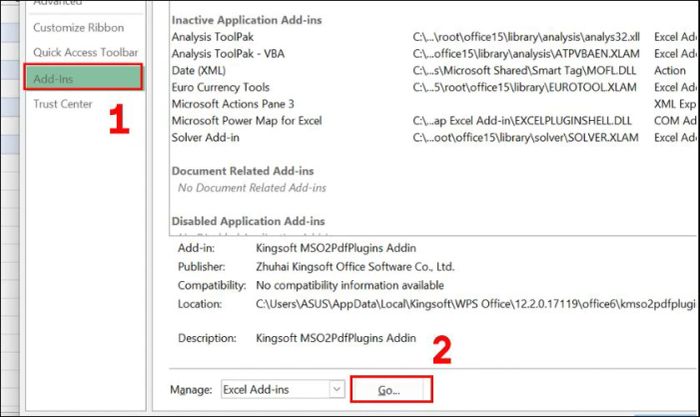
Task: Click Inactive Application Add-ins header
Action: pos(254,20)
